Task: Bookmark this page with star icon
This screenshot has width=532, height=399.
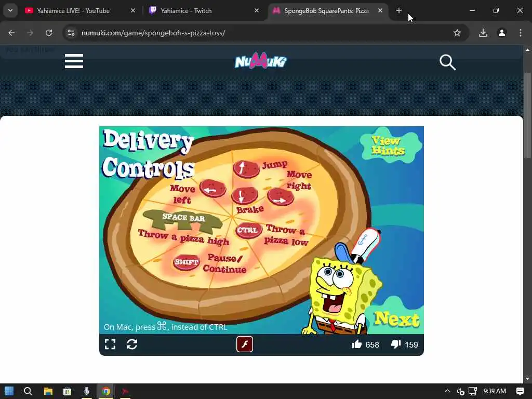Action: (x=457, y=33)
